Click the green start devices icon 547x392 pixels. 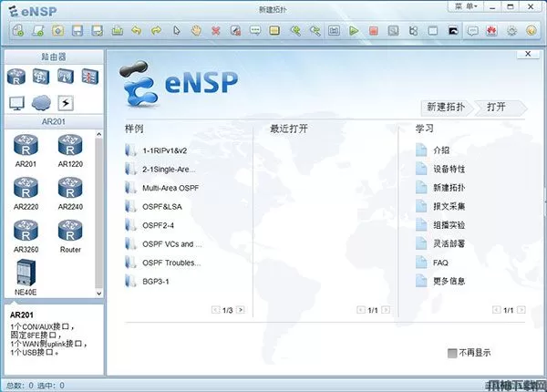[354, 31]
